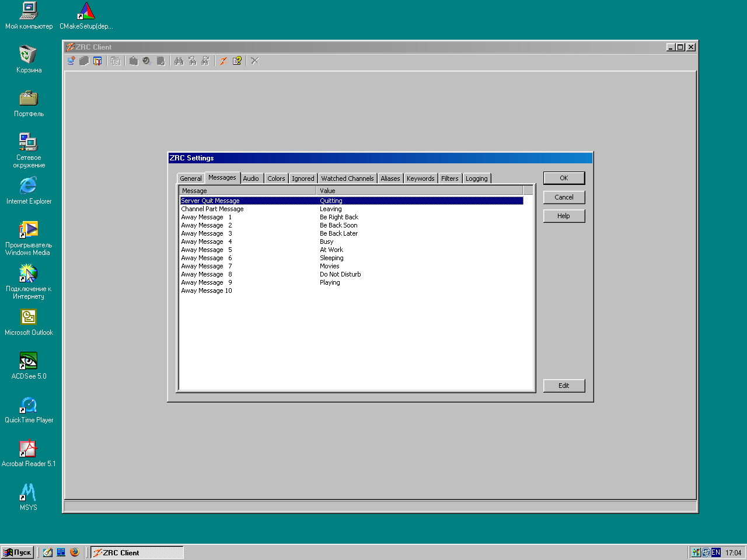Launch Firefox from the quick launch bar
The image size is (747, 560).
75,552
